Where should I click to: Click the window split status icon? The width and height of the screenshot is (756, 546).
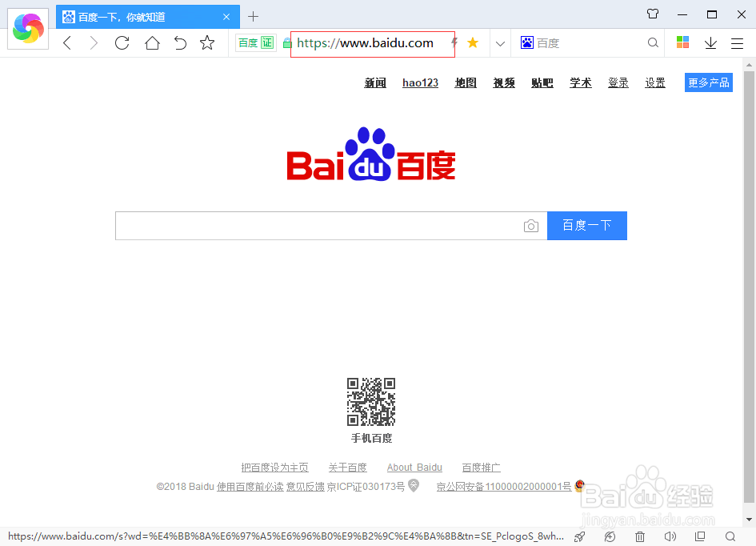[x=700, y=536]
